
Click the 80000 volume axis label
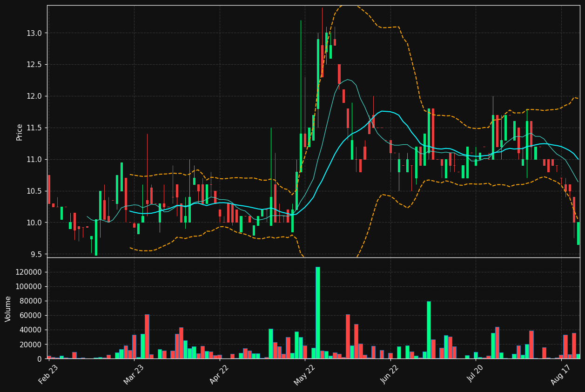[x=32, y=301]
